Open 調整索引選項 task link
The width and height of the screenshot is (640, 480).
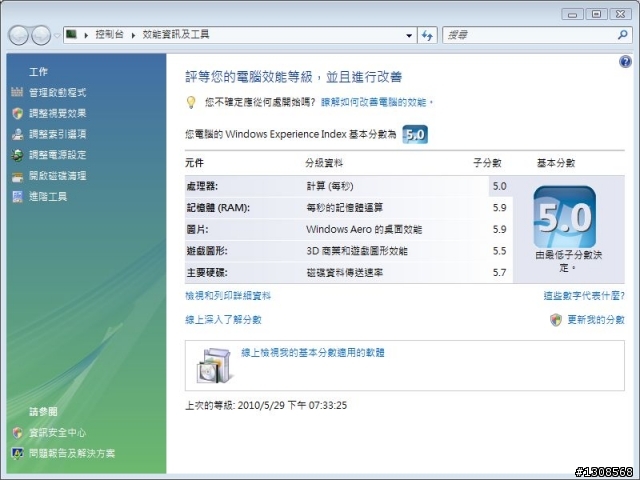(x=58, y=134)
